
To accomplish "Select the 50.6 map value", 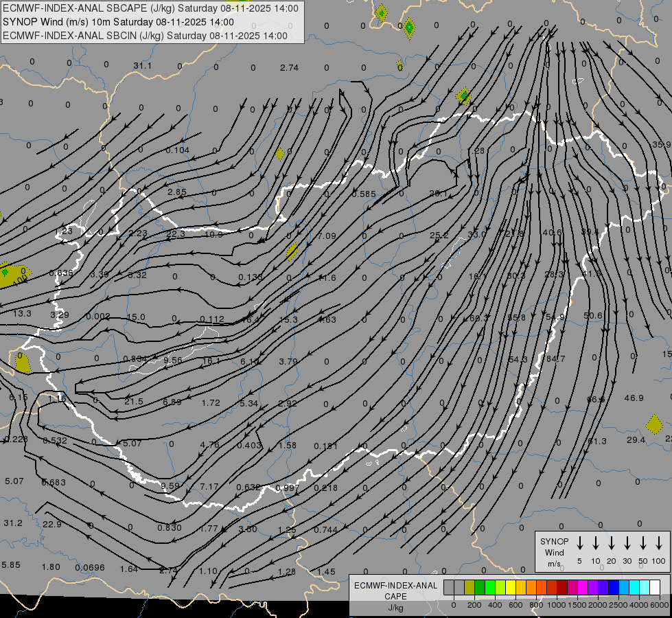I will (592, 316).
